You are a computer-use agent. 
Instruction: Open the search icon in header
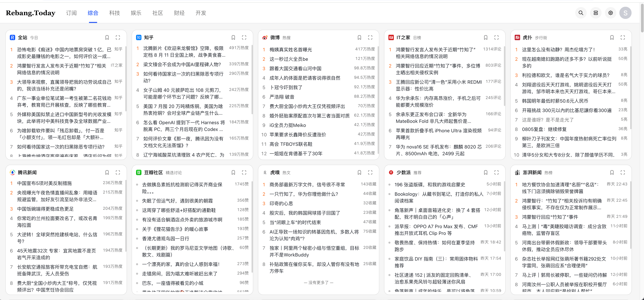click(581, 13)
